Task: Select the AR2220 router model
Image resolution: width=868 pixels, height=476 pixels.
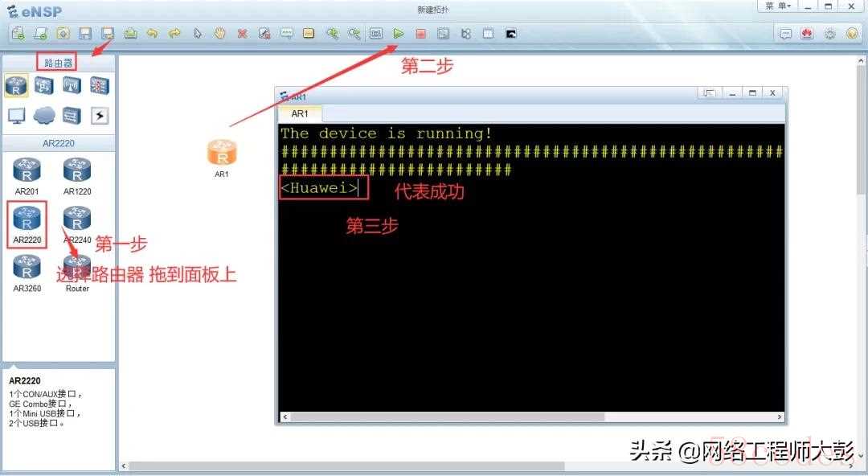Action: tap(27, 224)
